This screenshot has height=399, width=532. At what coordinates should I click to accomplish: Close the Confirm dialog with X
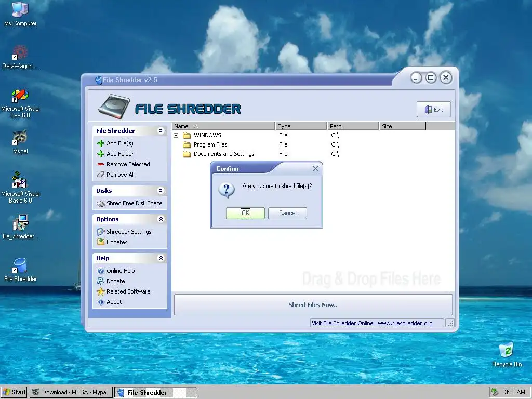click(x=315, y=169)
